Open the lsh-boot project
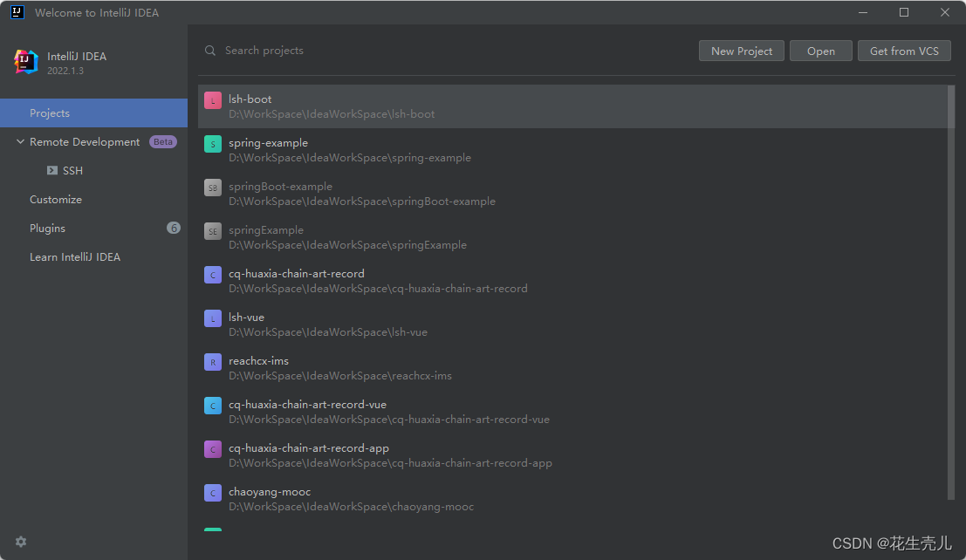 click(572, 106)
